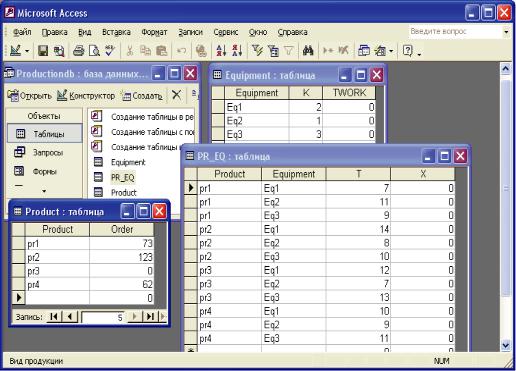This screenshot has width=516, height=371.
Task: Expand the objects list with down arrow
Action: pos(44,191)
